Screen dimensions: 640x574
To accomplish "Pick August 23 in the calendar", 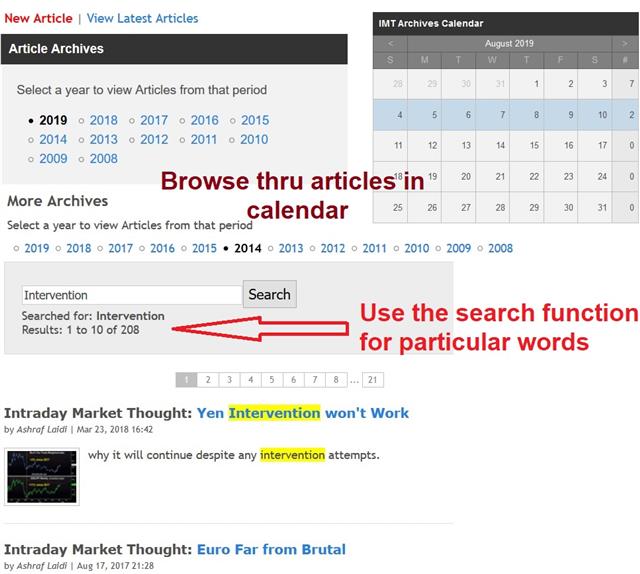I will 560,176.
